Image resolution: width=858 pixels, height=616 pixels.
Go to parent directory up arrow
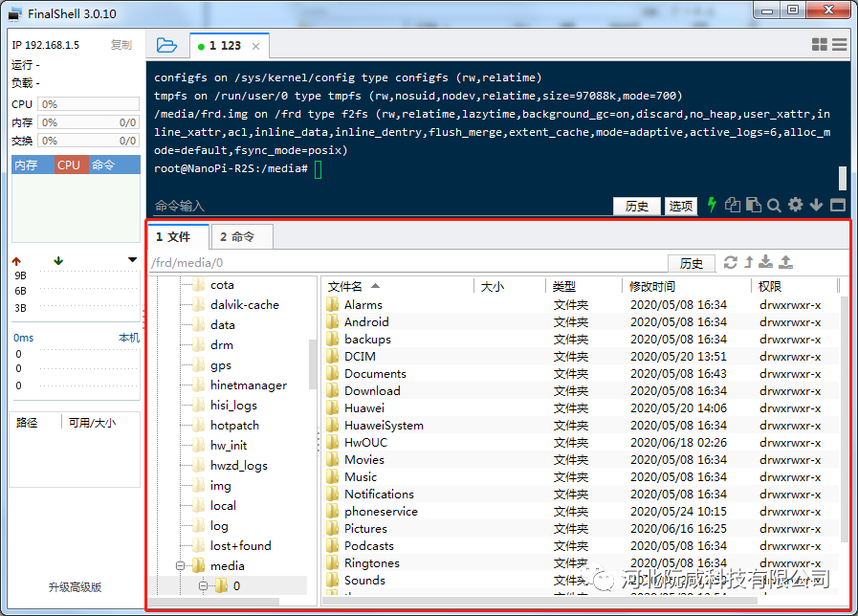click(x=749, y=263)
